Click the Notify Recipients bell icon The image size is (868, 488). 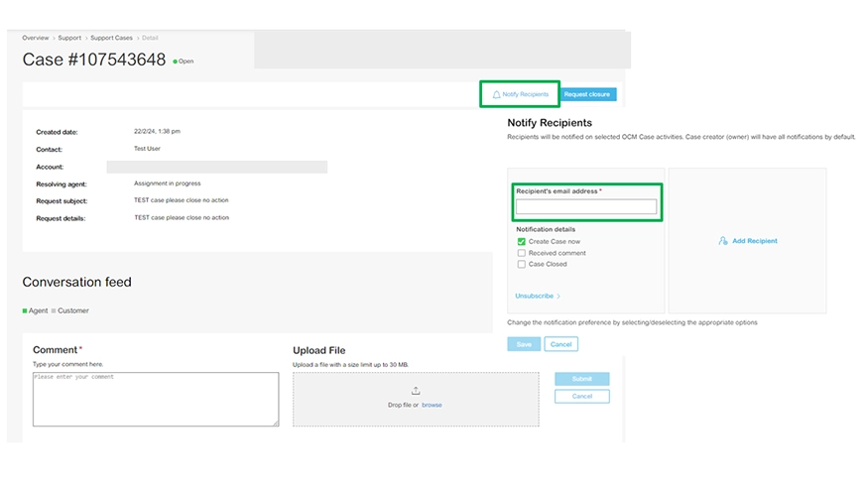497,94
